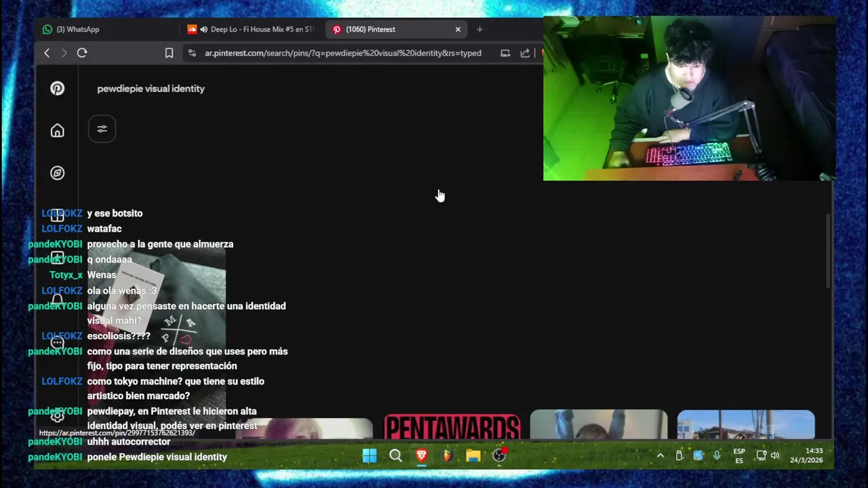Click the microphone tray icon
This screenshot has height=488, width=868.
point(717,455)
